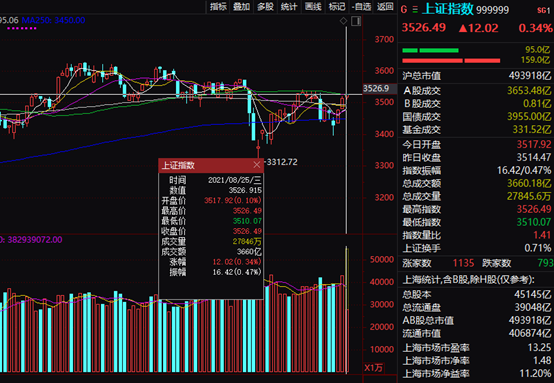Click the MA250: 3450.00 legend text
This screenshot has width=554, height=383.
point(53,20)
